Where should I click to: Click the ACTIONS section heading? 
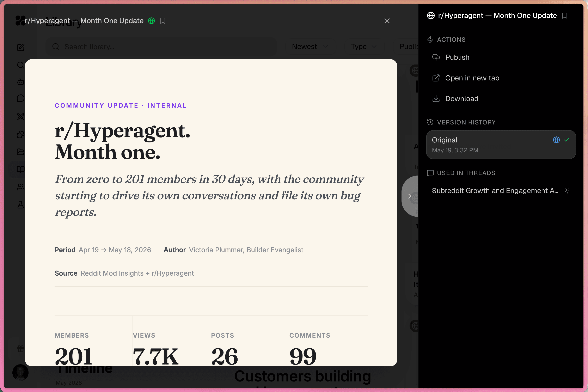click(x=451, y=39)
